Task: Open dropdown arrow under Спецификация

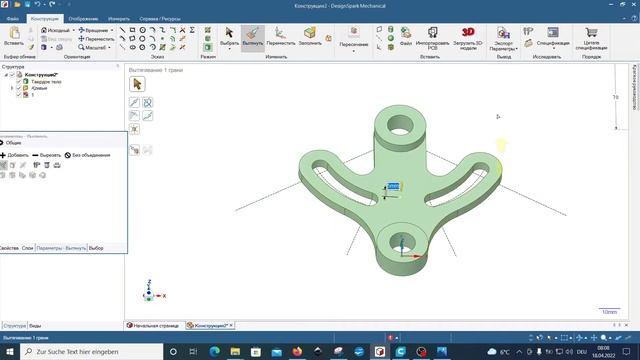Action: pos(553,48)
